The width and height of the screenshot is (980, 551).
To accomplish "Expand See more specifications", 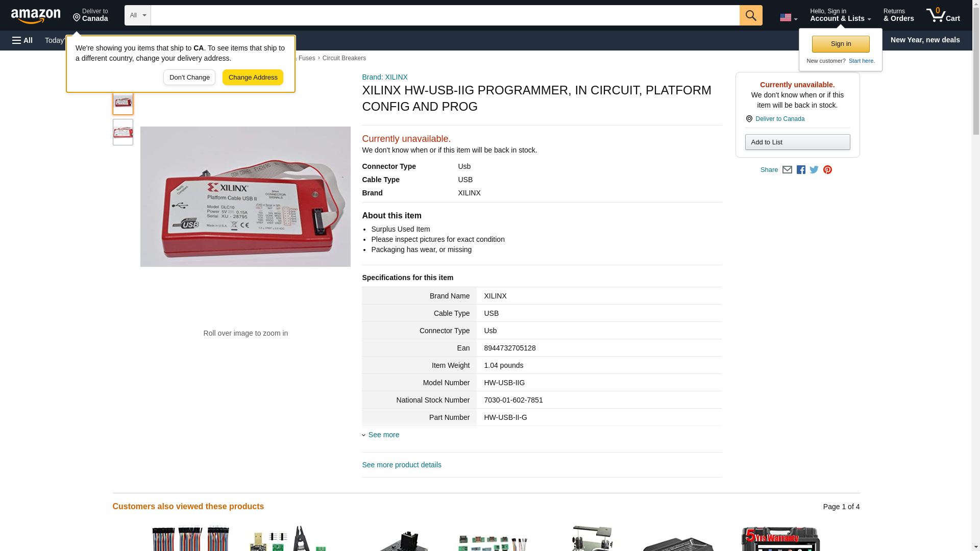I will click(x=383, y=435).
